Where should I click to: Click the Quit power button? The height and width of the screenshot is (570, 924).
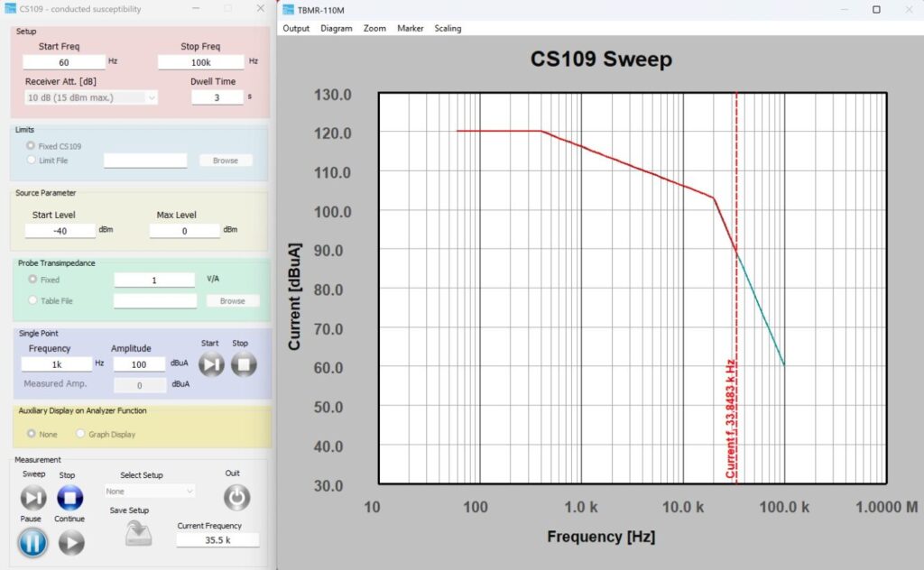(x=237, y=498)
